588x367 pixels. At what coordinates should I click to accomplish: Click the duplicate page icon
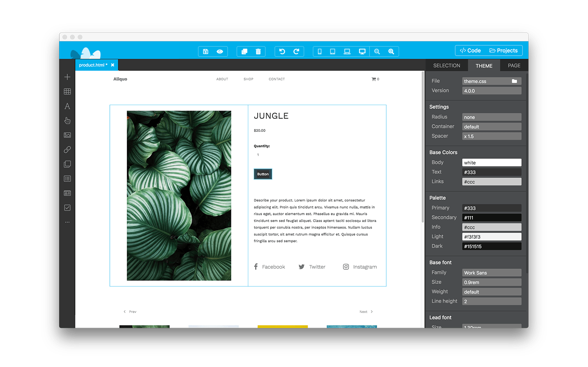click(x=244, y=51)
